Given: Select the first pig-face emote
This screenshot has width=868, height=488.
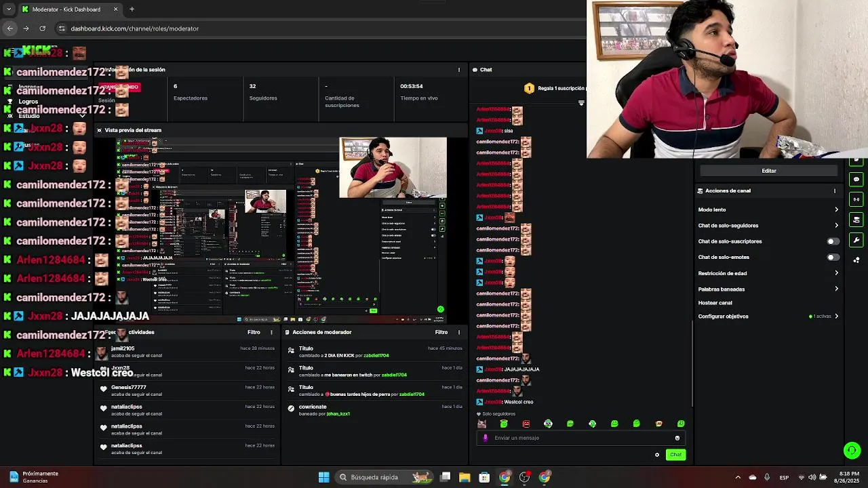Looking at the screenshot, I should coord(481,424).
